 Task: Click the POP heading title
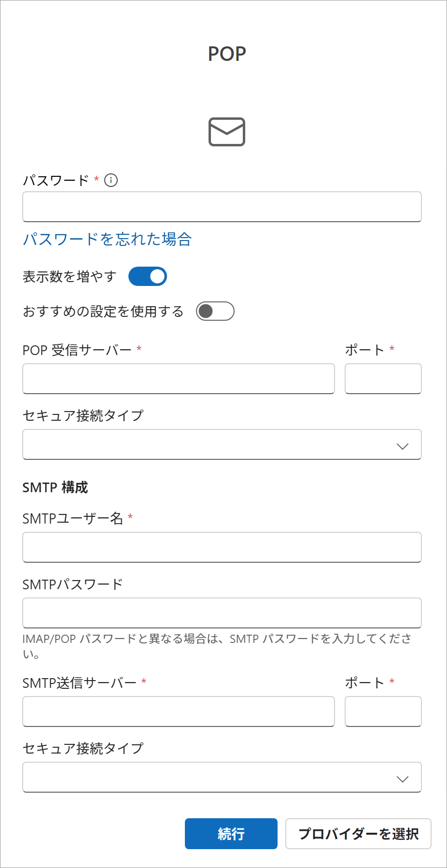[x=227, y=54]
